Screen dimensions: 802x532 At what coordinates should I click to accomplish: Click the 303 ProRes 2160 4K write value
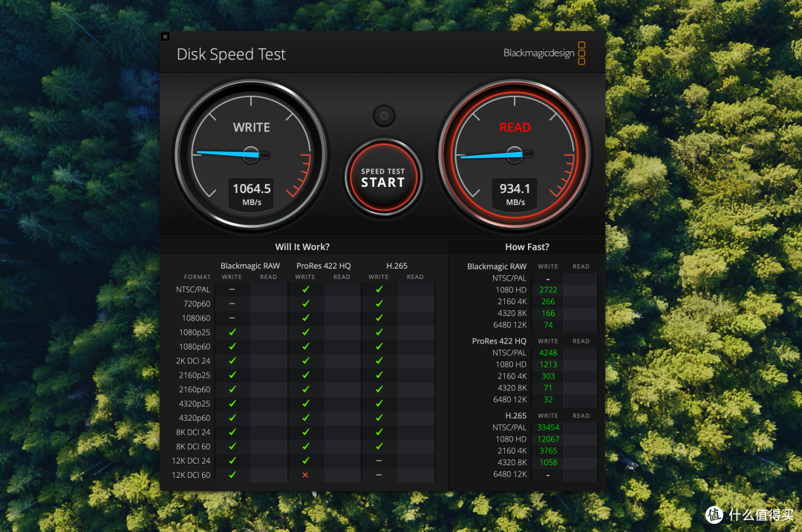tap(548, 376)
